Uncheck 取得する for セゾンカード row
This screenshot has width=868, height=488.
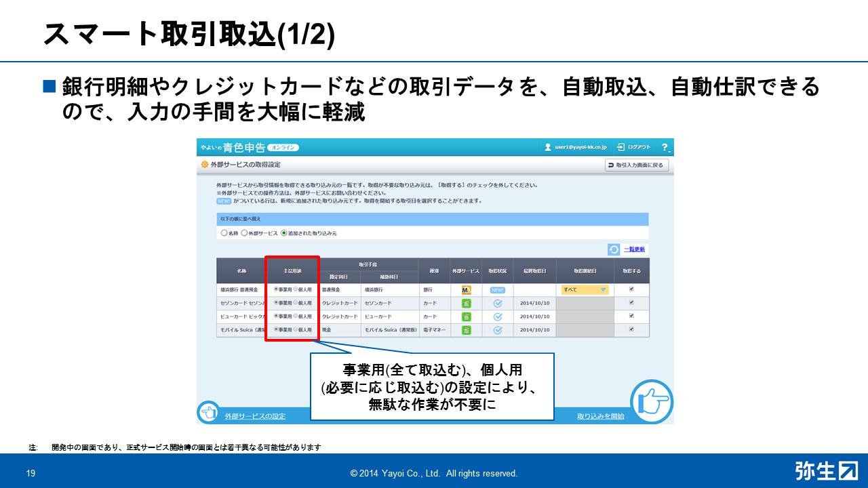click(631, 302)
